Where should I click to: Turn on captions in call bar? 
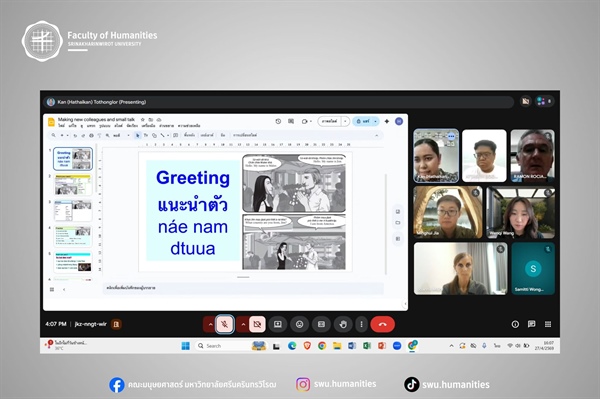coord(321,324)
